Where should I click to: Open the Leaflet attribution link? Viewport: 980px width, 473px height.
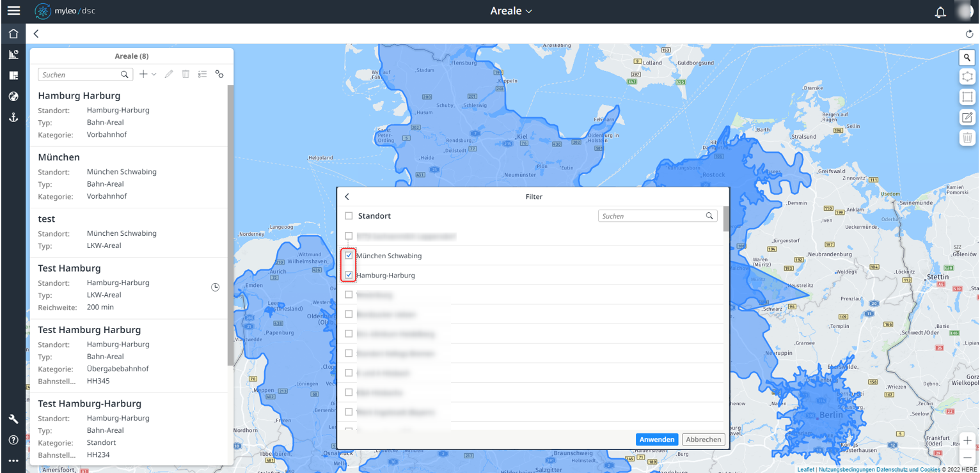pyautogui.click(x=805, y=470)
